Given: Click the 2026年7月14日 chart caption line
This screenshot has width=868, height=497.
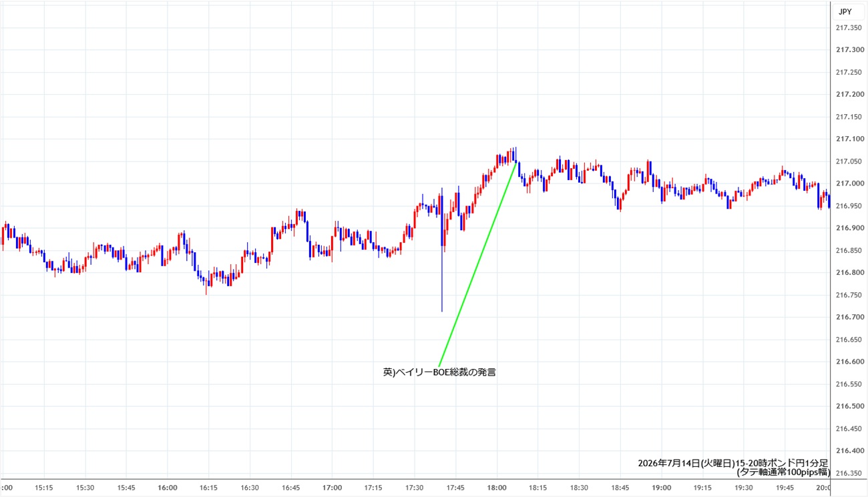Looking at the screenshot, I should click(x=734, y=462).
